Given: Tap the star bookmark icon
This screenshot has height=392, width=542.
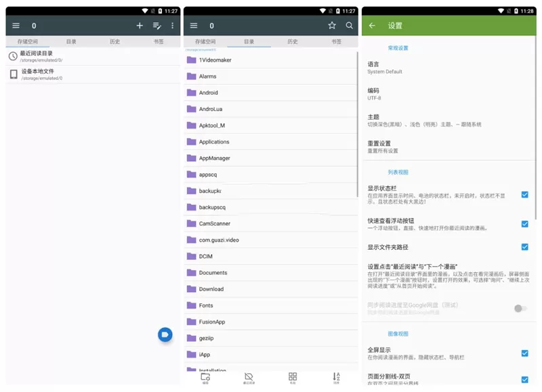Looking at the screenshot, I should [332, 25].
